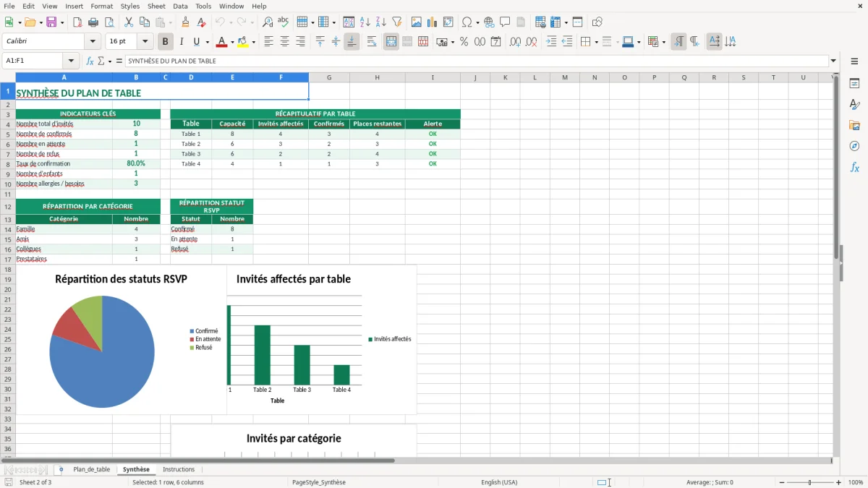The width and height of the screenshot is (868, 488).
Task: Insert a comment
Action: [505, 22]
